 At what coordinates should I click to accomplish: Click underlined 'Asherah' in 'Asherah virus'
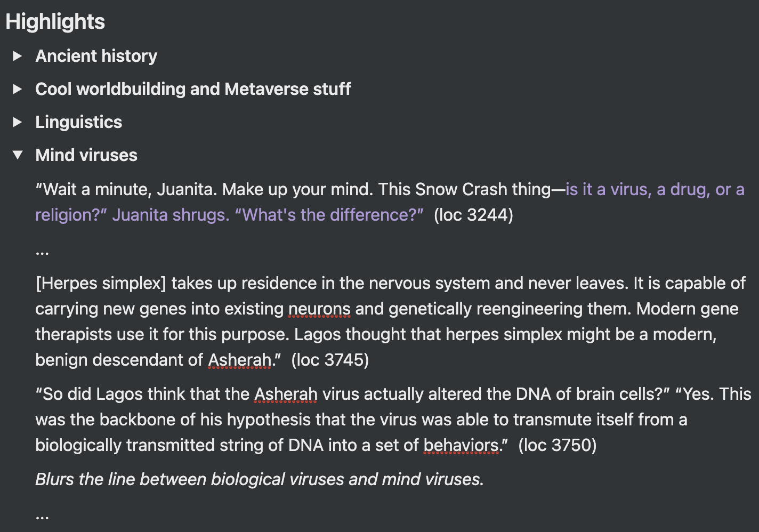[x=286, y=394]
